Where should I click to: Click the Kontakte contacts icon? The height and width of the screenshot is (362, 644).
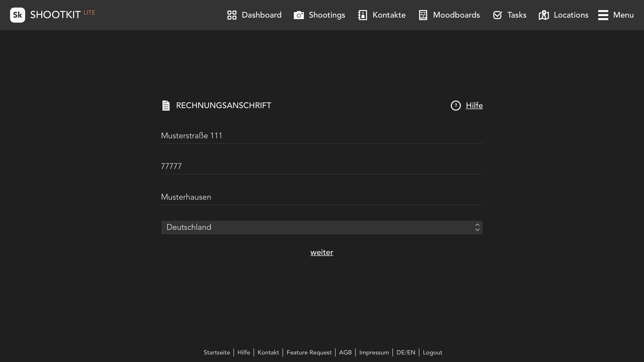(x=362, y=15)
